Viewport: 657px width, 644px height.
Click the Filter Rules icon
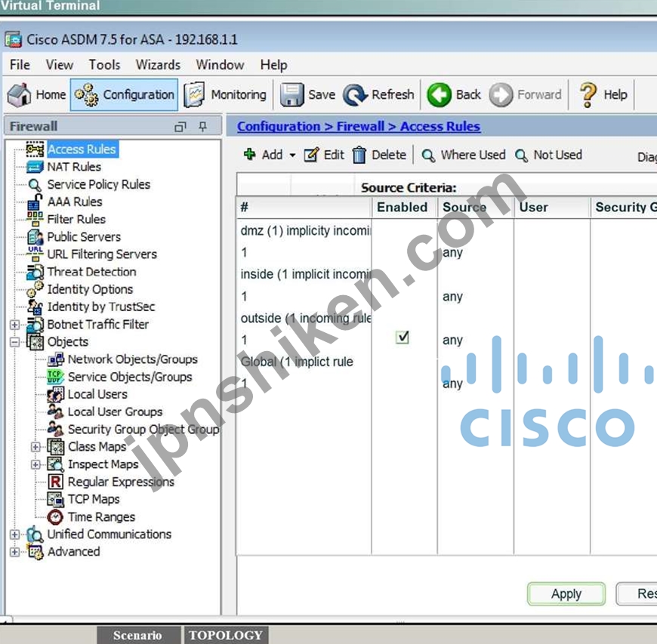[x=35, y=219]
